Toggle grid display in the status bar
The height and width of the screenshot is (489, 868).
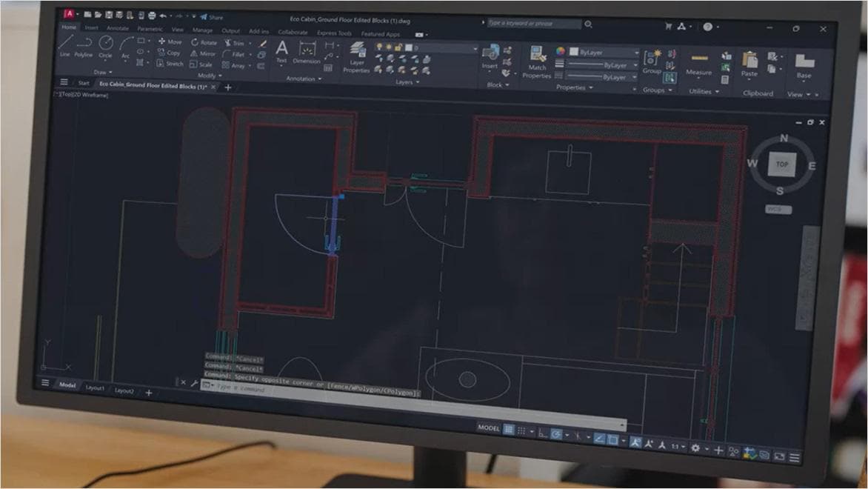(x=509, y=428)
